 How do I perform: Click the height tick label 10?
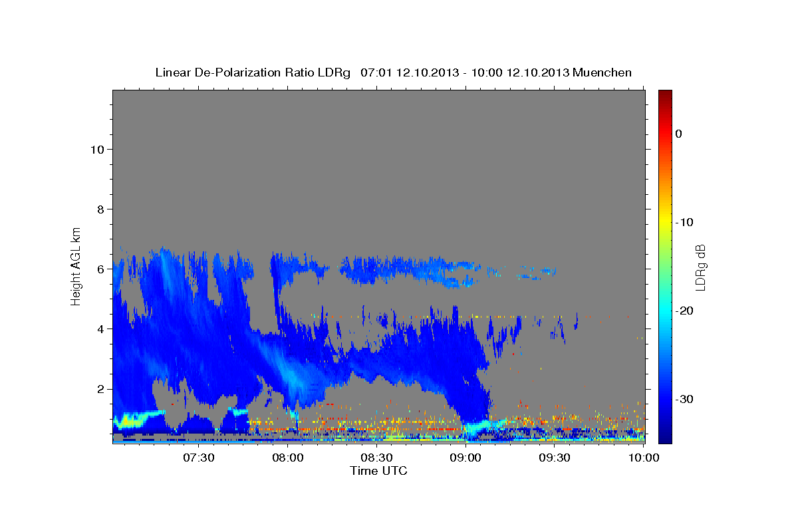99,149
